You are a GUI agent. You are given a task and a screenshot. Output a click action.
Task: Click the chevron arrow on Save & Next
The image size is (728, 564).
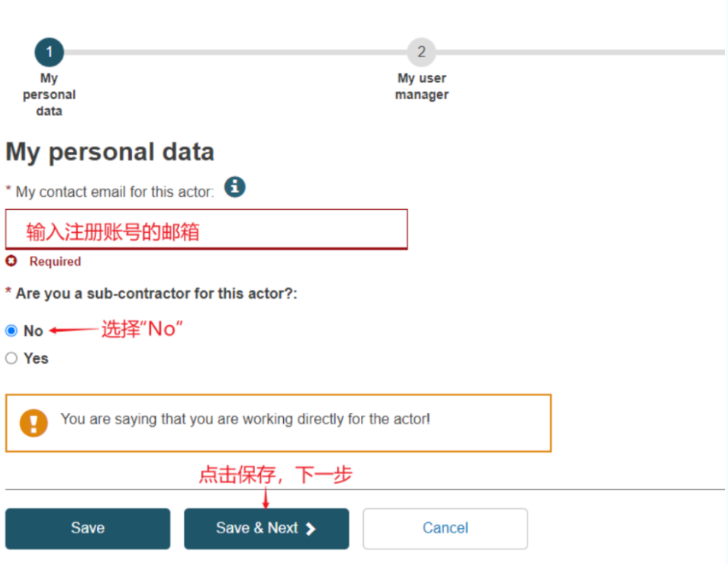tap(311, 529)
